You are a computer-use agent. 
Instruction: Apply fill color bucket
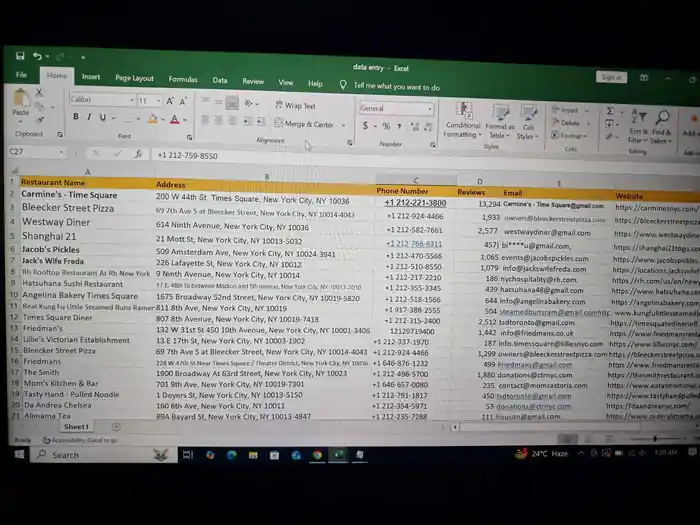pyautogui.click(x=152, y=119)
